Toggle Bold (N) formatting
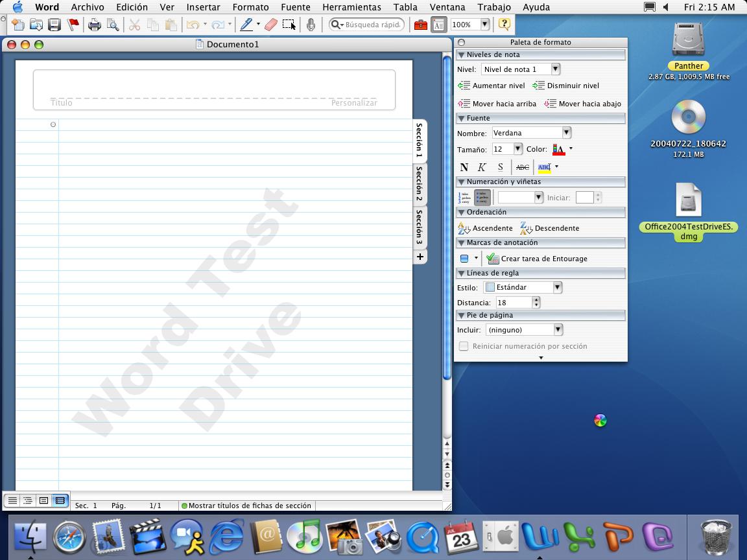747x560 pixels. click(x=464, y=167)
